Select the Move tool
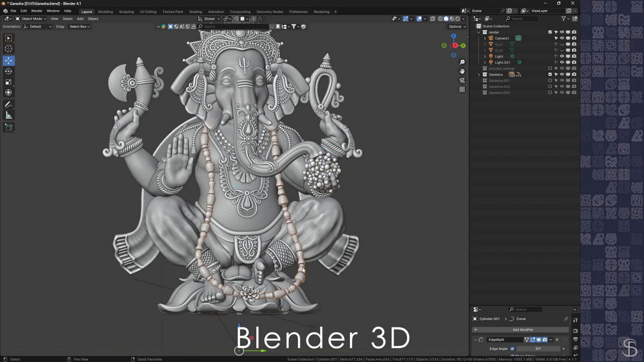The width and height of the screenshot is (644, 362). pos(8,60)
